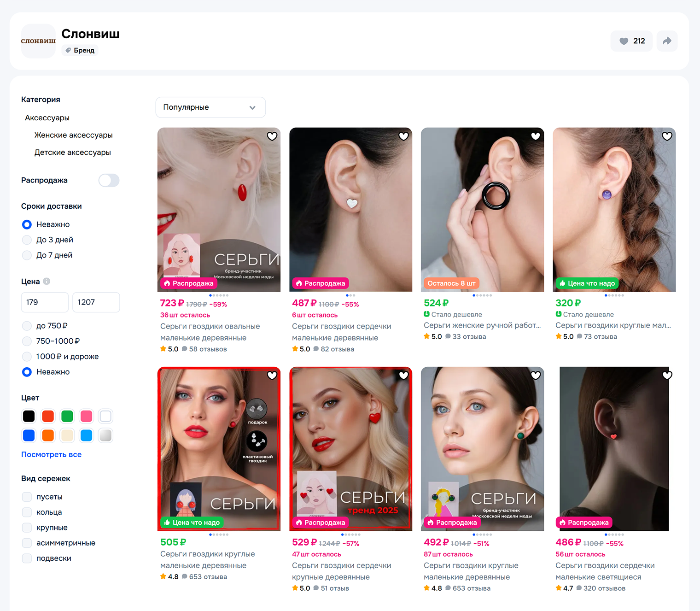This screenshot has width=700, height=611.
Task: Click the maximum price field showing 1207
Action: 96,302
